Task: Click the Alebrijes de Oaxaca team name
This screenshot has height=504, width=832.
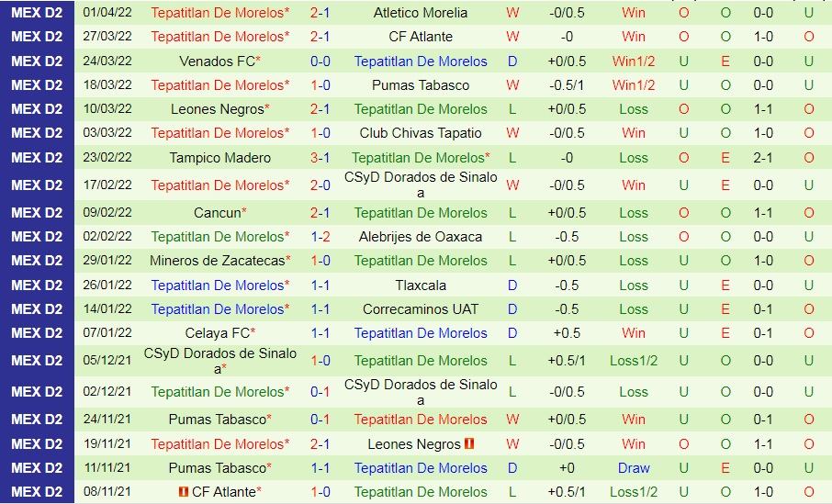Action: click(x=421, y=237)
